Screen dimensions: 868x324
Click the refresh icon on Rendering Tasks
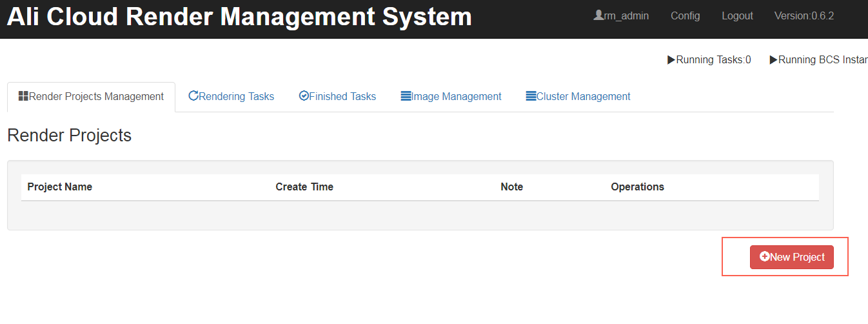(x=193, y=96)
